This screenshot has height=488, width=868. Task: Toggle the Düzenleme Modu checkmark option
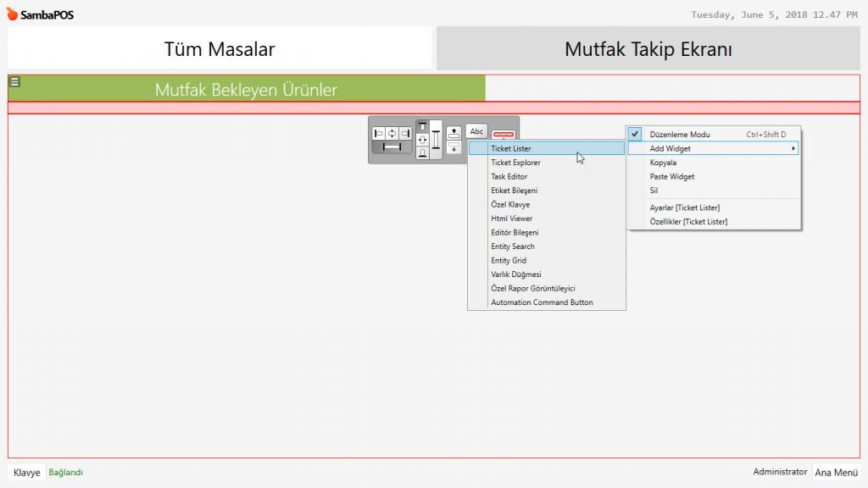click(680, 135)
